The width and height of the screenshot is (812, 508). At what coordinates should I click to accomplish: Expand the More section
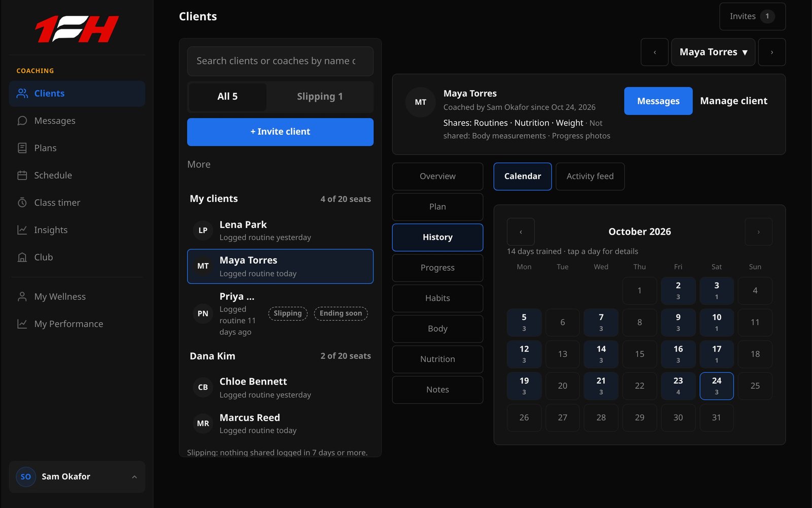199,164
